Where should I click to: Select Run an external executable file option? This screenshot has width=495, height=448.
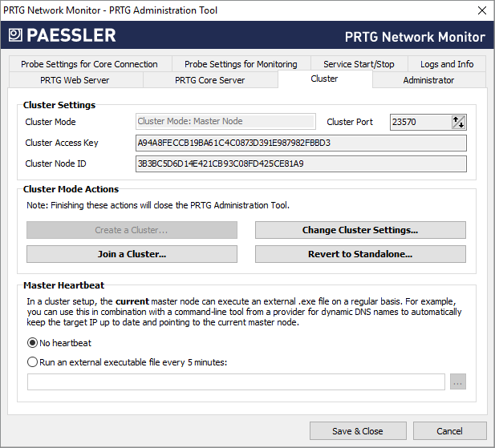coord(33,361)
